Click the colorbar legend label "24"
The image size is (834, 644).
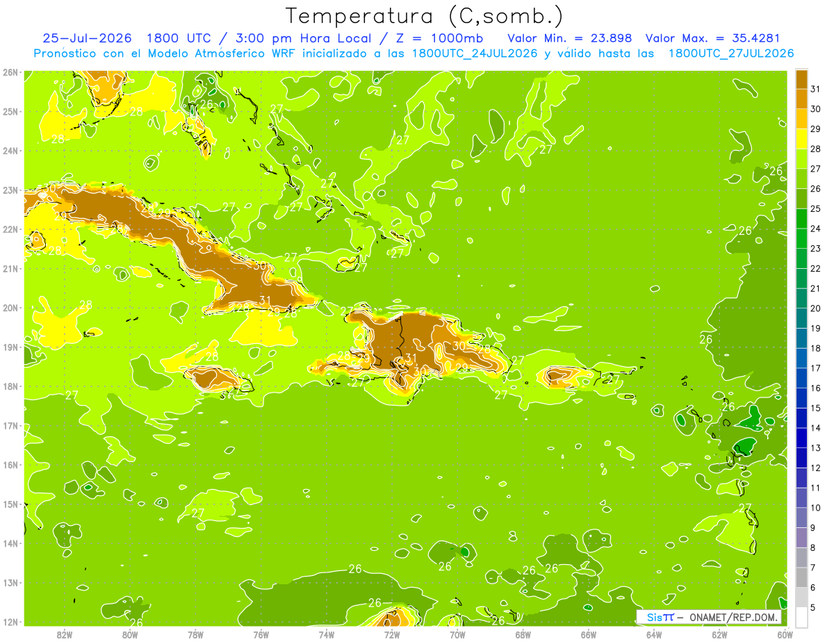(x=816, y=229)
